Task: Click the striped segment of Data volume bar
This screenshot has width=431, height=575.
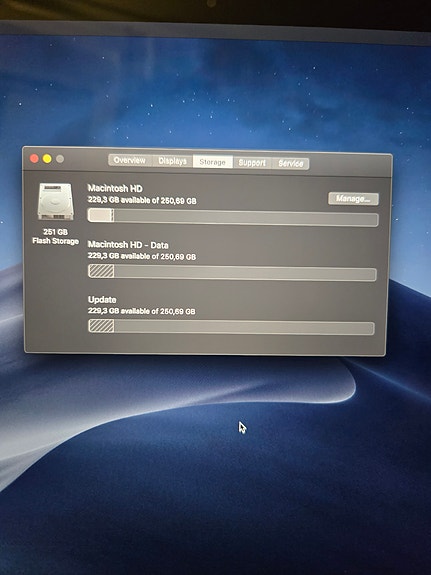Action: [101, 271]
